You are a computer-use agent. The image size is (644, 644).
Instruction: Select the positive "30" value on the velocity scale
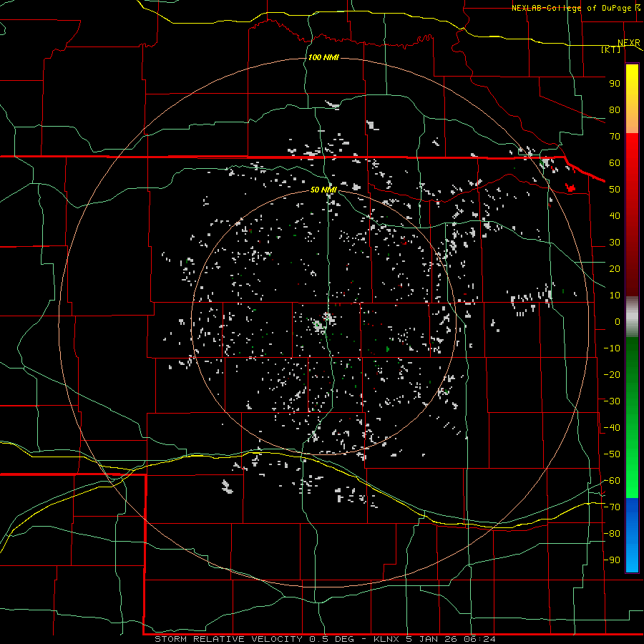pyautogui.click(x=615, y=243)
